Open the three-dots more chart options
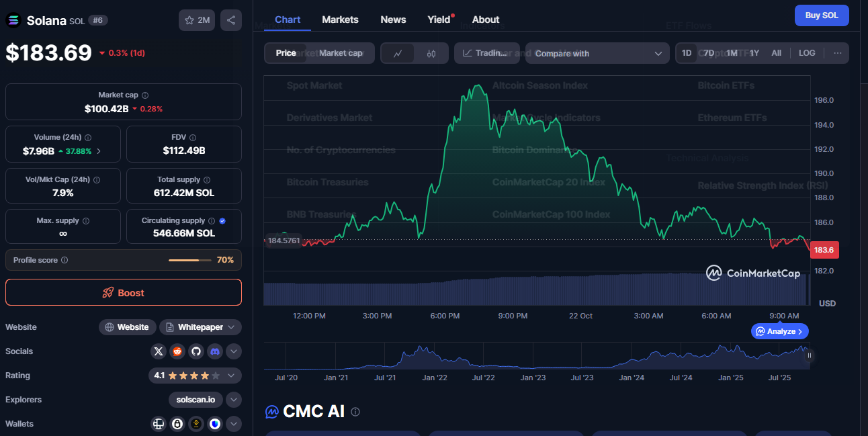 (838, 53)
